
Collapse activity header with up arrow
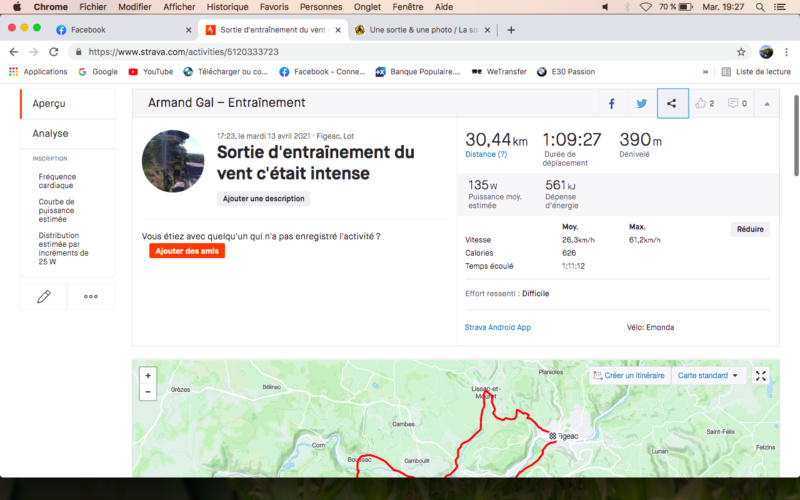tap(766, 104)
